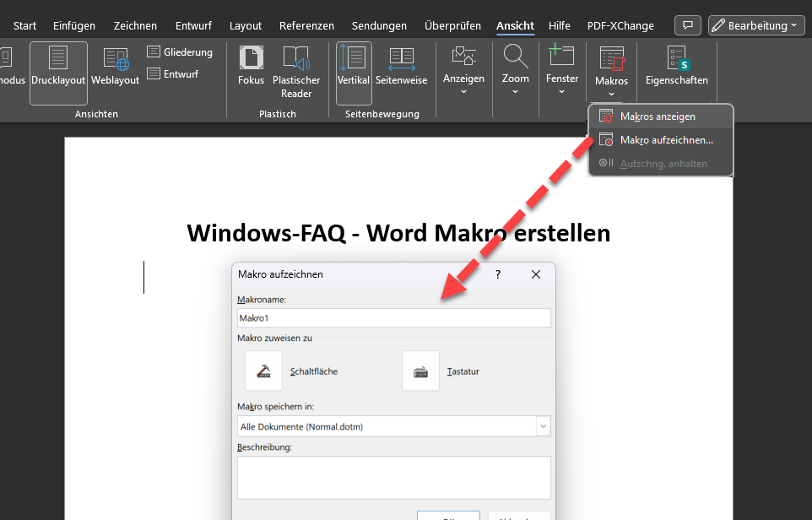Click into the Beschreibung text box
The image size is (812, 520).
pyautogui.click(x=393, y=477)
